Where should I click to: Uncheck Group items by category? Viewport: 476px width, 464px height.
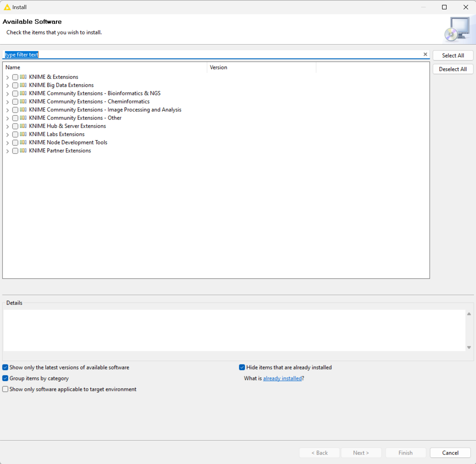coord(5,378)
